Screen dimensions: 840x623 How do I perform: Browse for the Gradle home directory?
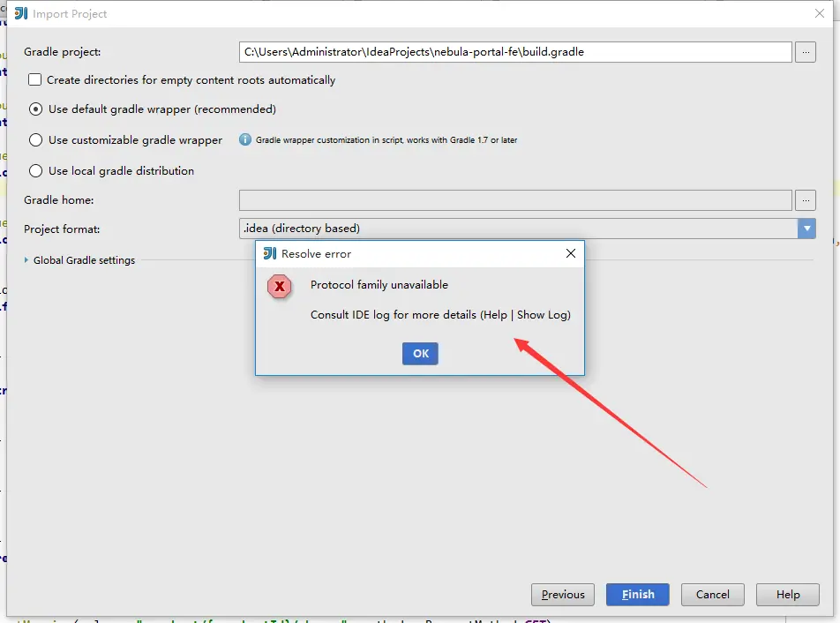pos(806,200)
